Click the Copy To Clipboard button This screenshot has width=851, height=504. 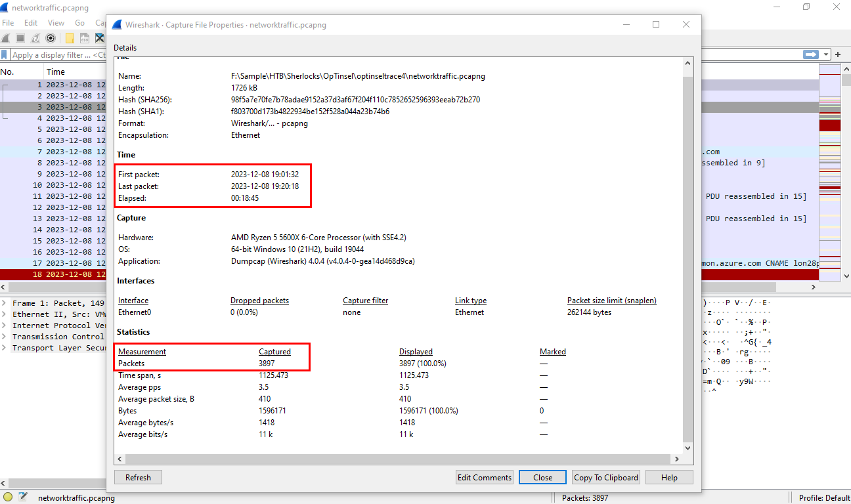(605, 478)
